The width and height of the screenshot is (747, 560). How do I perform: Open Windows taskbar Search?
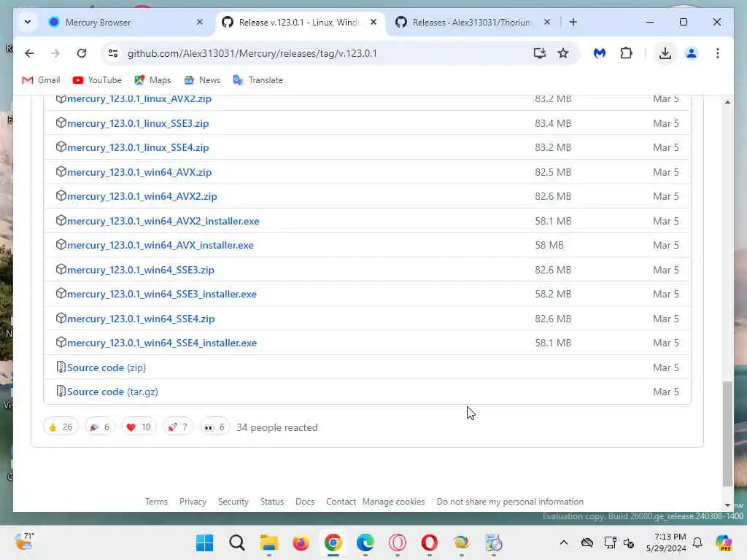pyautogui.click(x=237, y=542)
